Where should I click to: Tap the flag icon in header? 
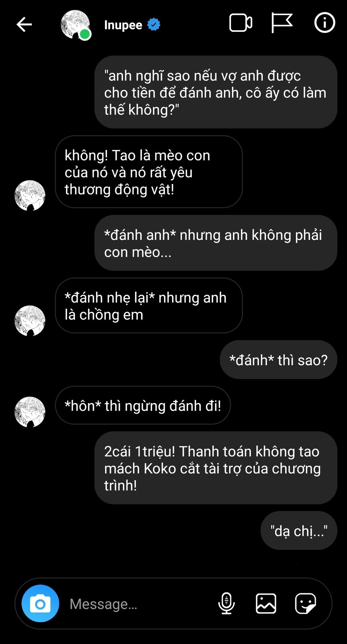pos(282,23)
